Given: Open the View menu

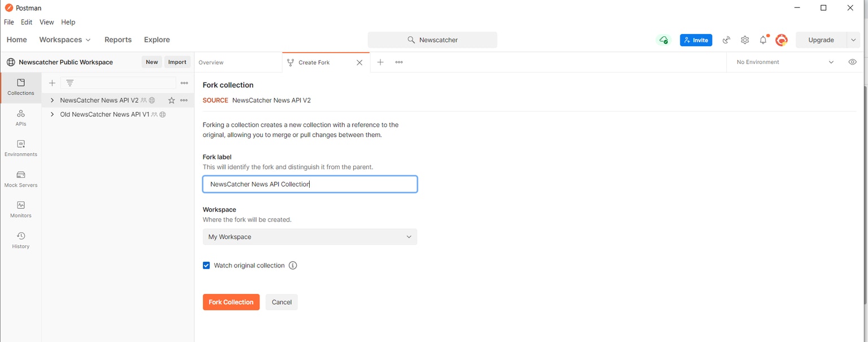Looking at the screenshot, I should pyautogui.click(x=47, y=22).
